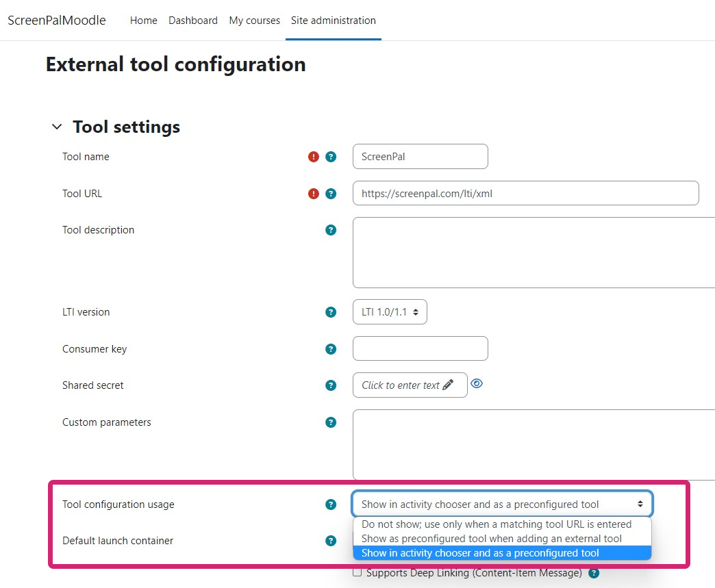715x588 pixels.
Task: Click the Tool description text area
Action: (534, 253)
